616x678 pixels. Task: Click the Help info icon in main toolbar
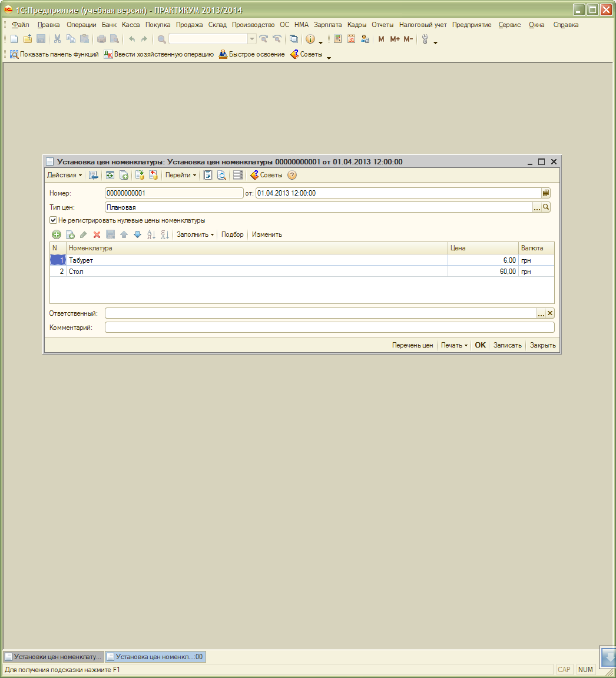310,39
